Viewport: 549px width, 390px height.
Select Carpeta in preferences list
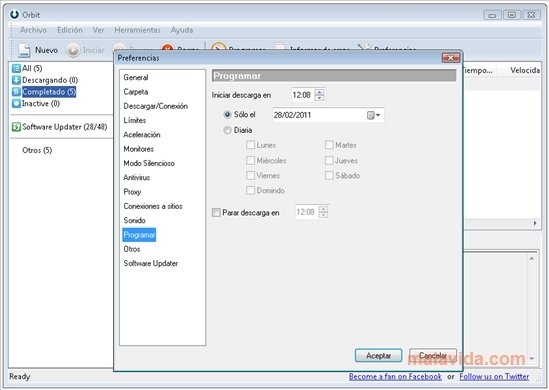[x=136, y=92]
